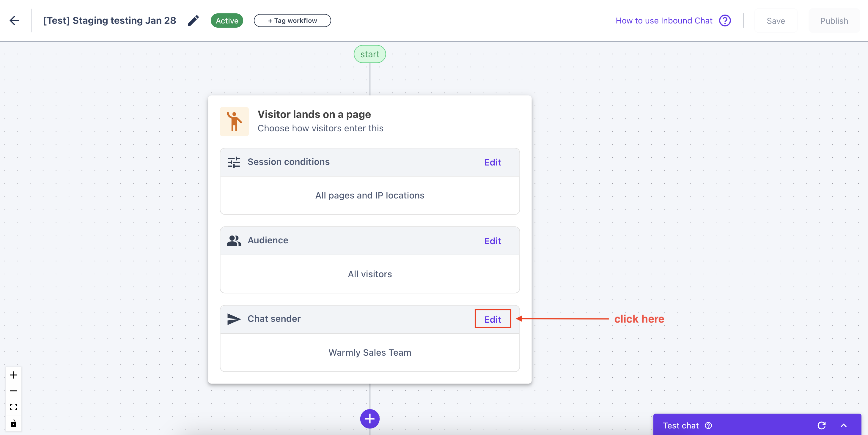Select the start node
Viewport: 868px width, 435px height.
tap(369, 54)
